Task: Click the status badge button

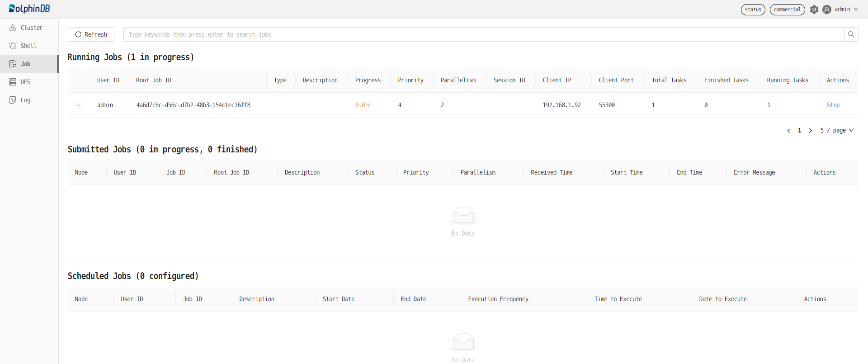Action: [753, 9]
